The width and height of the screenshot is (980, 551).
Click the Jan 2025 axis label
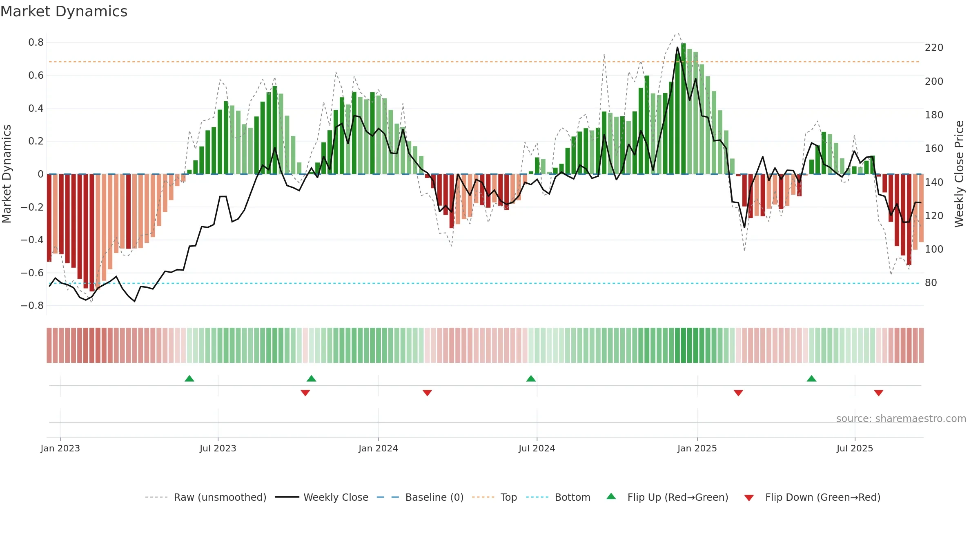(x=697, y=448)
